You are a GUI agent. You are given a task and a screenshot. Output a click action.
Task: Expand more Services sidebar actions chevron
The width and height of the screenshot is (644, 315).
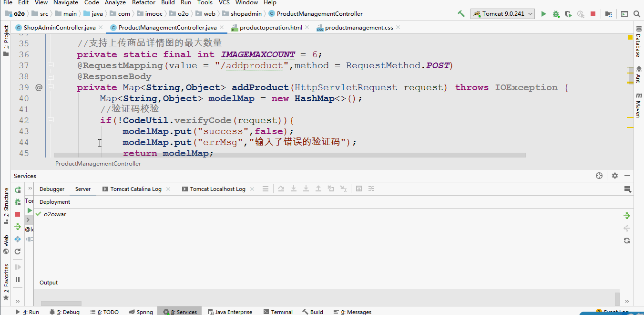18,301
